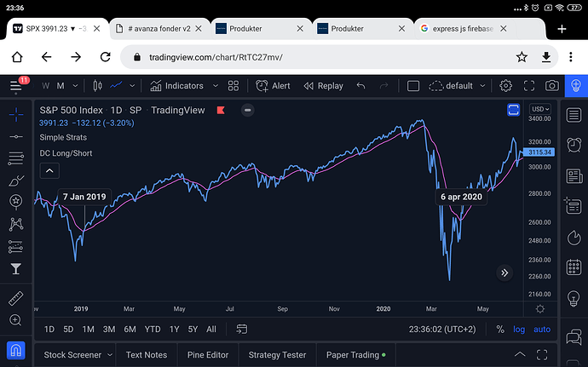The width and height of the screenshot is (588, 367).
Task: Open the USD currency dropdown
Action: click(x=540, y=109)
